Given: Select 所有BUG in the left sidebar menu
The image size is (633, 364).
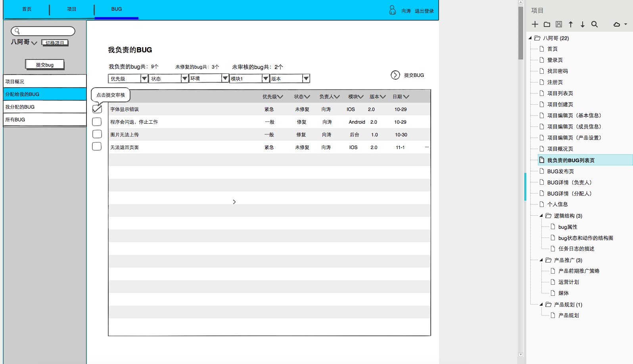Looking at the screenshot, I should coord(45,119).
